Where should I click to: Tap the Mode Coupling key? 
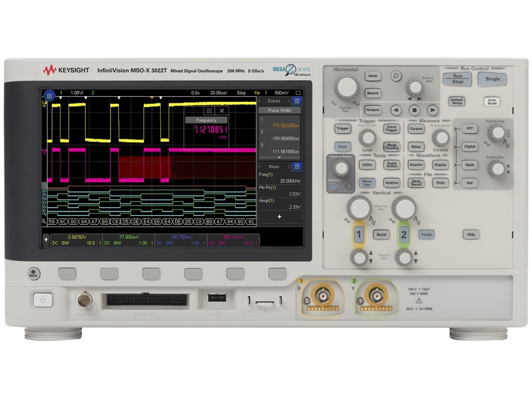(x=392, y=147)
